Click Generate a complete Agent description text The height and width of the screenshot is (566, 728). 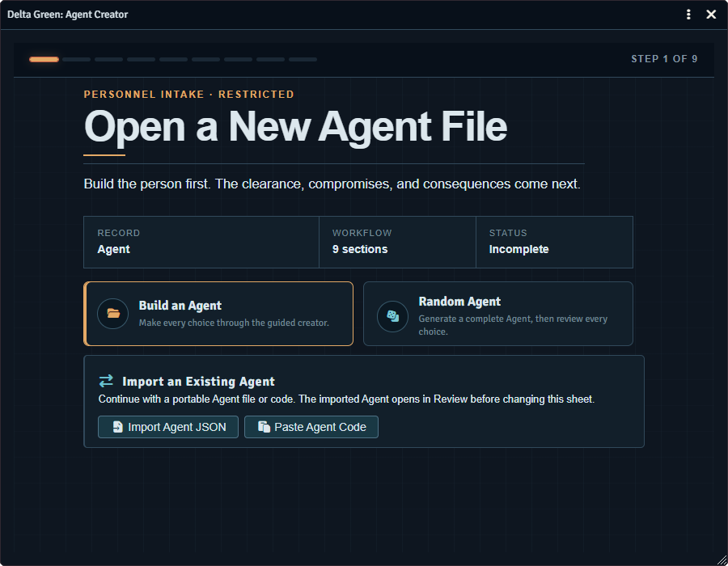pyautogui.click(x=513, y=325)
